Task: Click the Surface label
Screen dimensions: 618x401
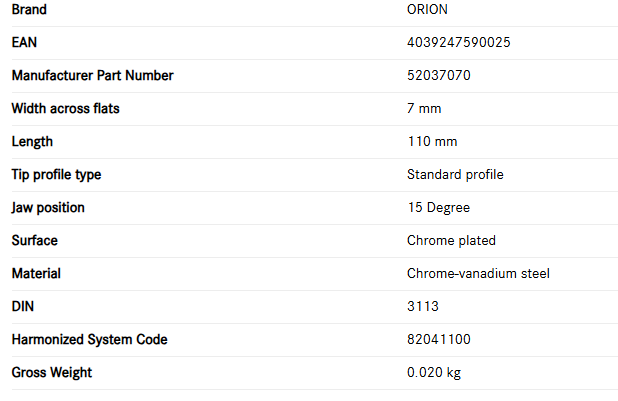Action: [x=35, y=241]
